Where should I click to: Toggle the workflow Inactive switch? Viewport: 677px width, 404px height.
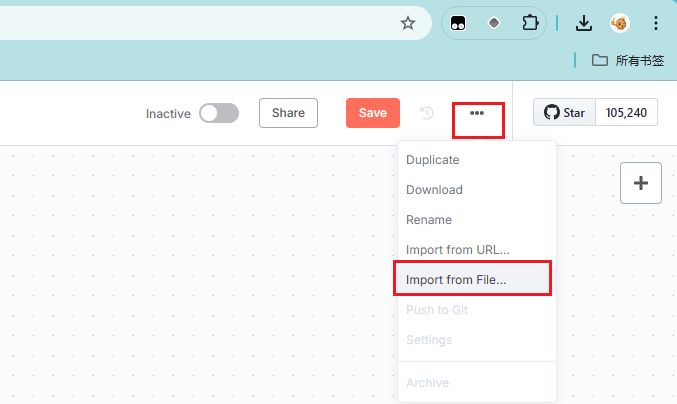(x=219, y=113)
